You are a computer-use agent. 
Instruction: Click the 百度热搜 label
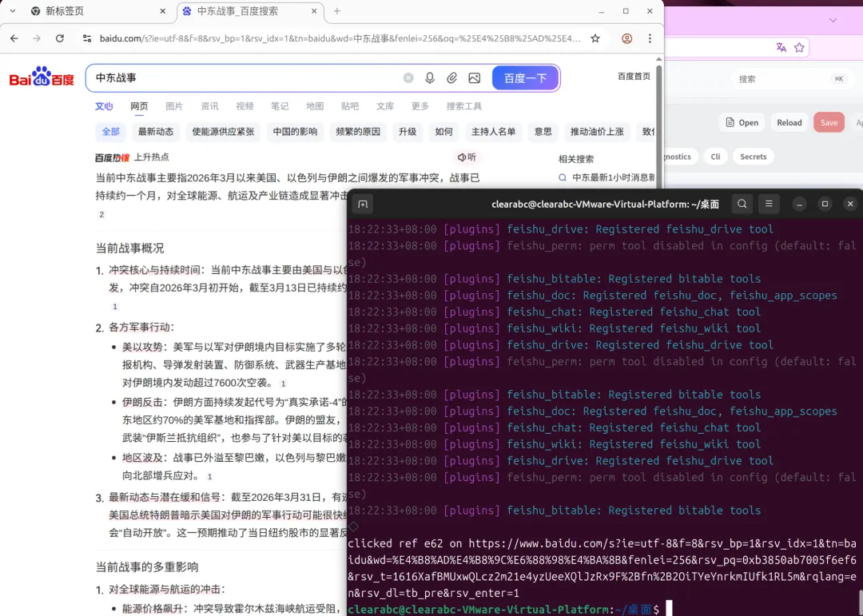tap(113, 157)
